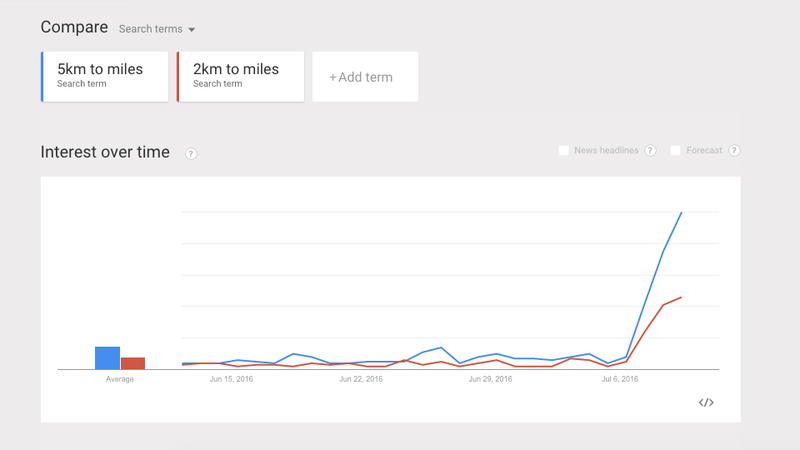This screenshot has width=800, height=450.
Task: Click the Jun 29, 2016 axis label
Action: click(490, 379)
